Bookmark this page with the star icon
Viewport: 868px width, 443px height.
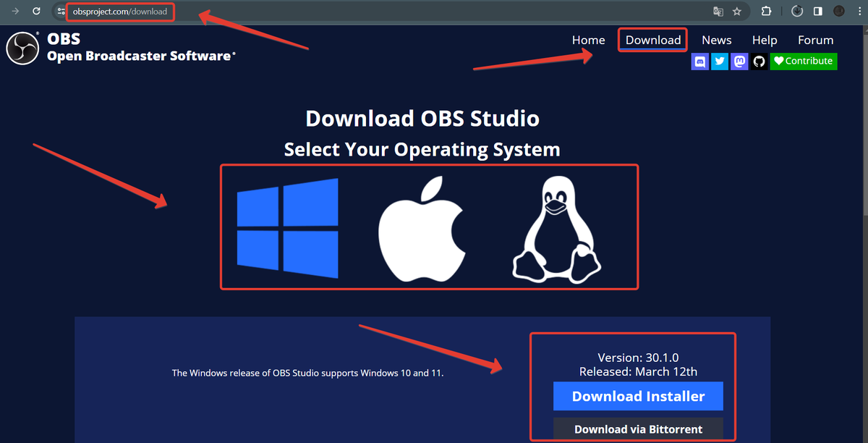click(737, 12)
